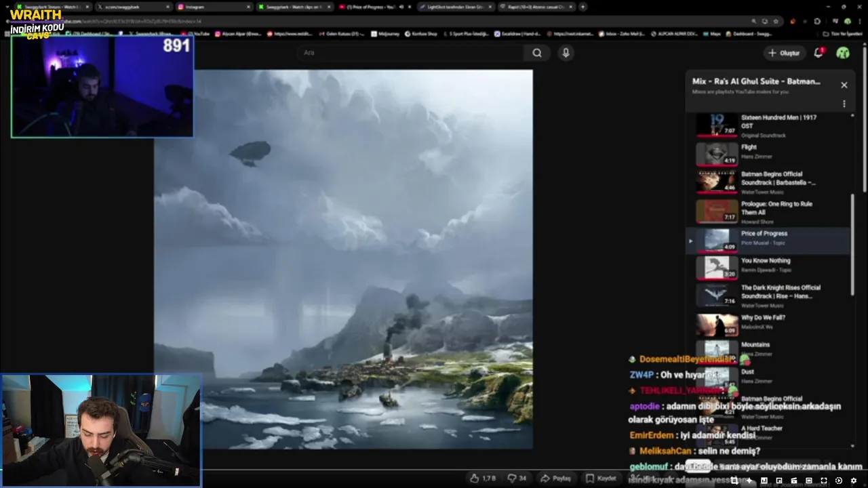Select Prologue: One Ring to Rule Them All

tap(768, 211)
